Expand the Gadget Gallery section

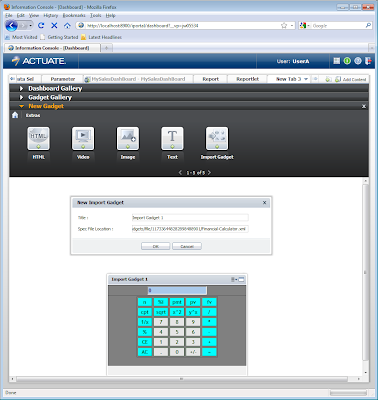pos(21,97)
